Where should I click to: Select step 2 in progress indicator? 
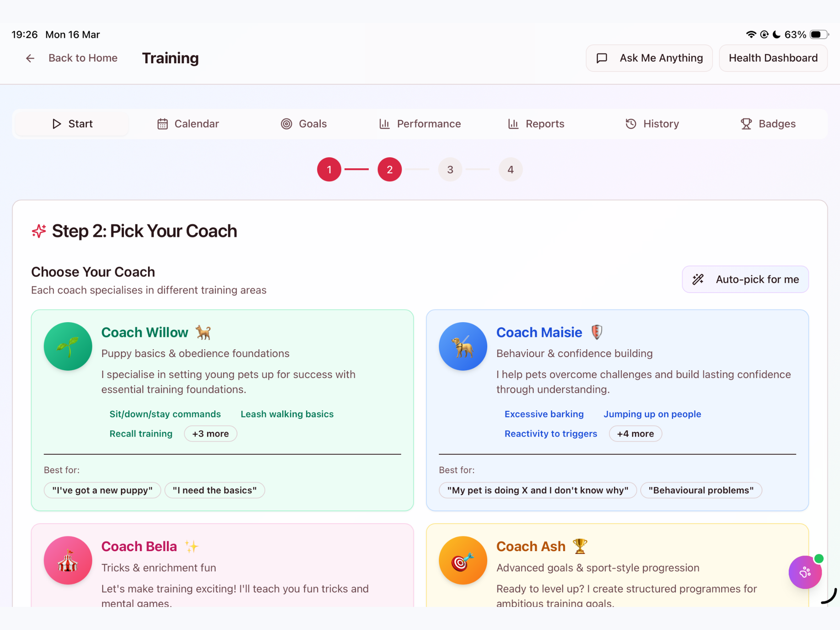[x=389, y=169]
